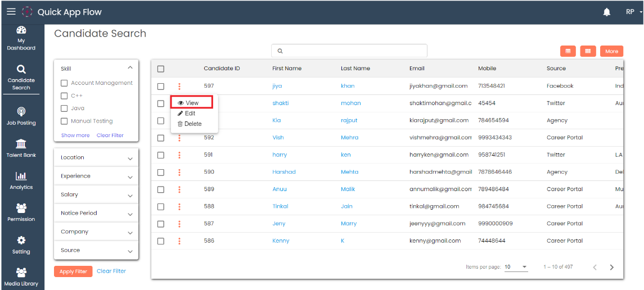Check the Account Management skill checkbox
The height and width of the screenshot is (290, 644).
click(64, 83)
